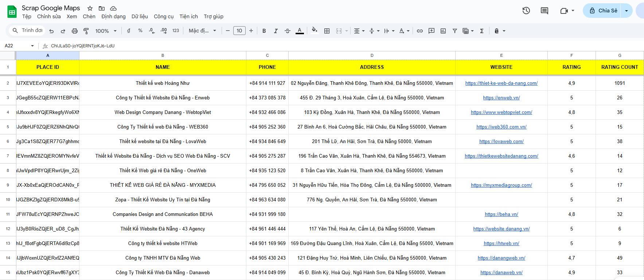Viewport: 644px width, 280px height.
Task: Click the formula bar content
Action: point(83,46)
